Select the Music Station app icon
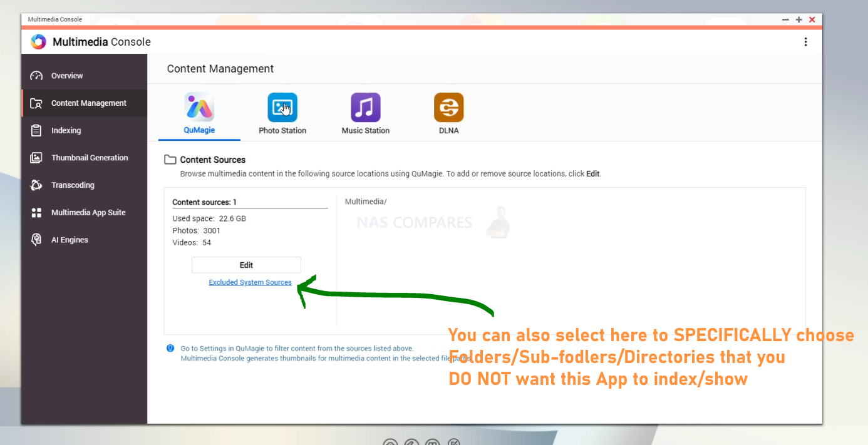 point(366,108)
